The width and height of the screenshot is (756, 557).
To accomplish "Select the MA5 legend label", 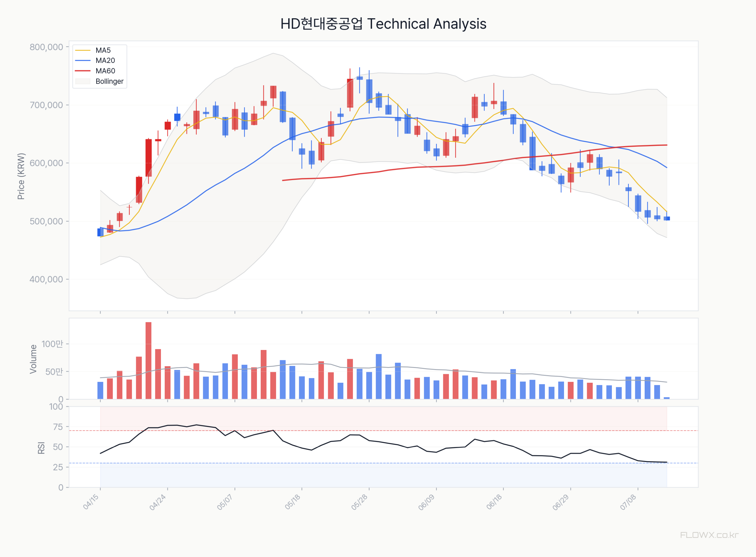I will coord(103,50).
